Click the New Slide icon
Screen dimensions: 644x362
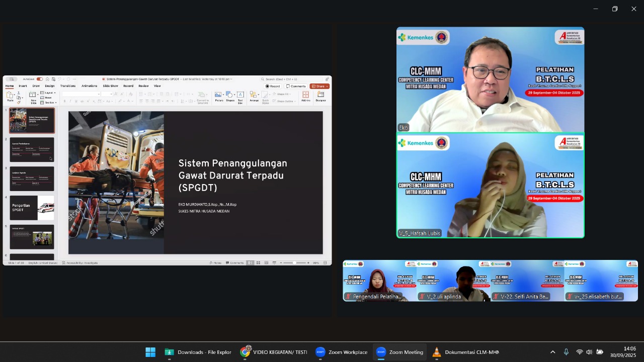point(33,97)
